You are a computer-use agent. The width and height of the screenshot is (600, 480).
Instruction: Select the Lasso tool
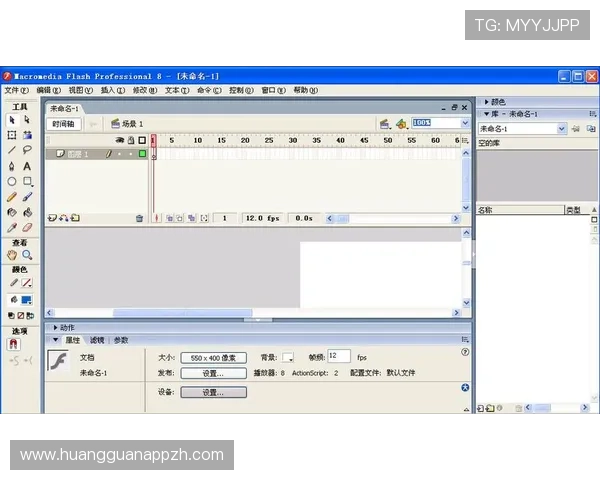click(x=27, y=150)
